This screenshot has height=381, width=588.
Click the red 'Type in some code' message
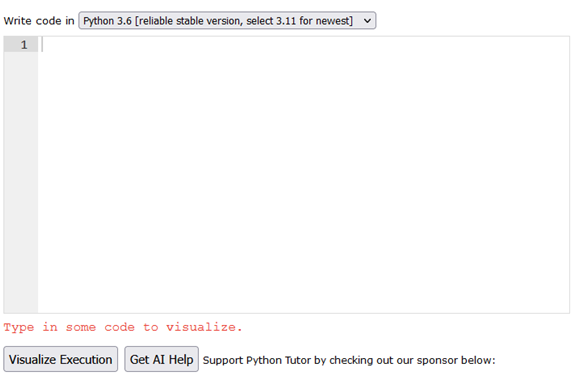(x=123, y=327)
